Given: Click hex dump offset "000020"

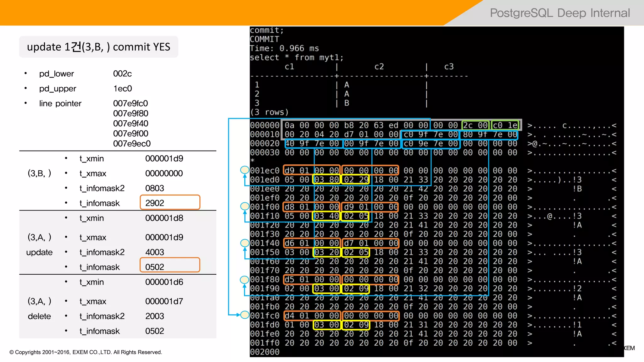Looking at the screenshot, I should 265,144.
